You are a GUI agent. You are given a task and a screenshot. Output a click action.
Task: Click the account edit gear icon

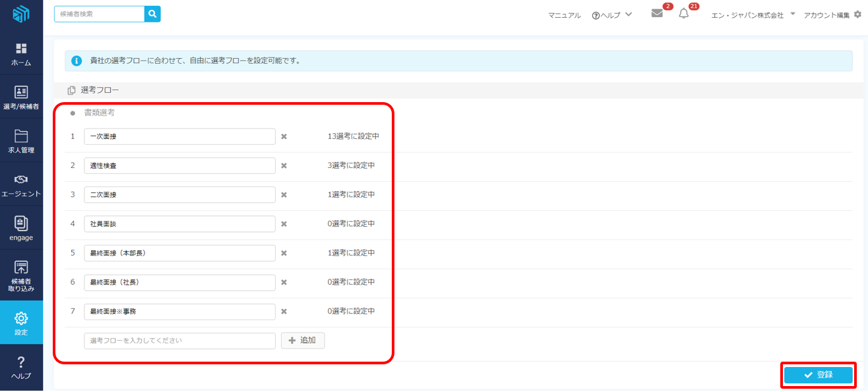(857, 14)
